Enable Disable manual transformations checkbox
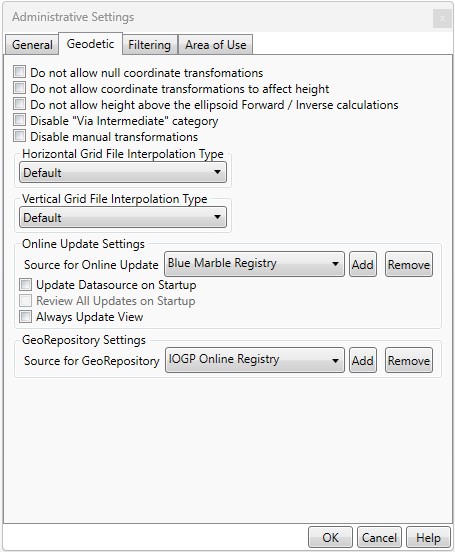This screenshot has width=455, height=552. pyautogui.click(x=19, y=136)
